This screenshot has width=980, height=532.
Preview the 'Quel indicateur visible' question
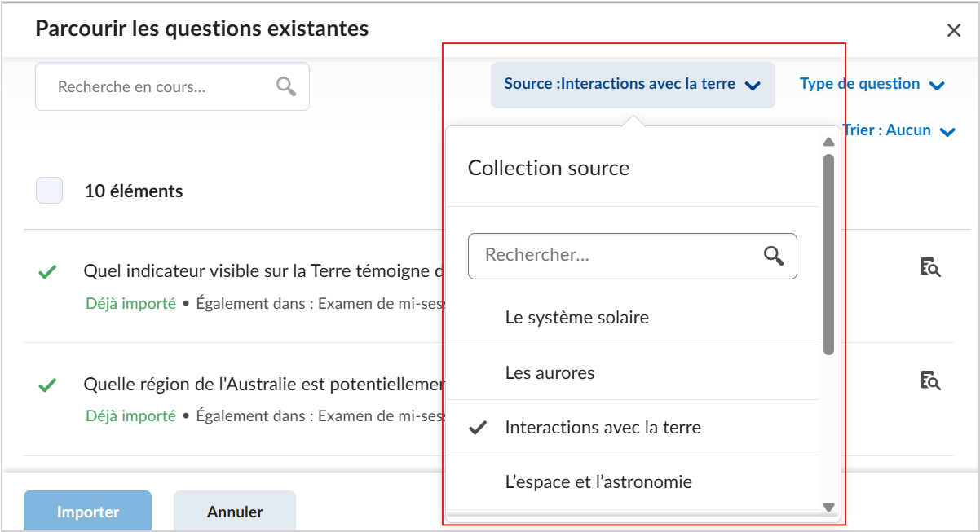tap(930, 267)
